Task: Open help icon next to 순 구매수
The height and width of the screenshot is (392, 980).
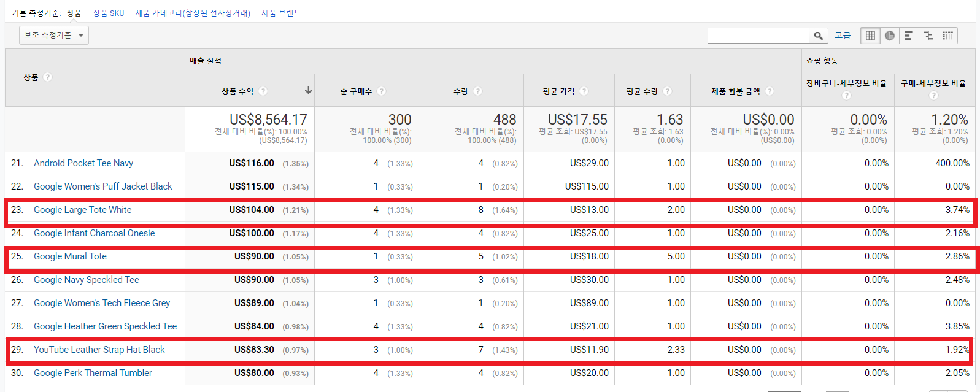Action: [382, 91]
